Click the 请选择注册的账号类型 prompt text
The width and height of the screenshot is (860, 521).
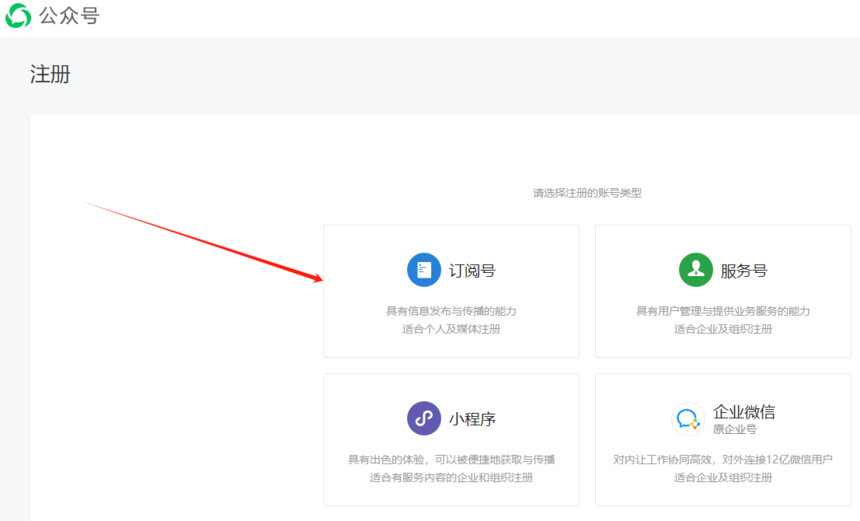coord(587,193)
